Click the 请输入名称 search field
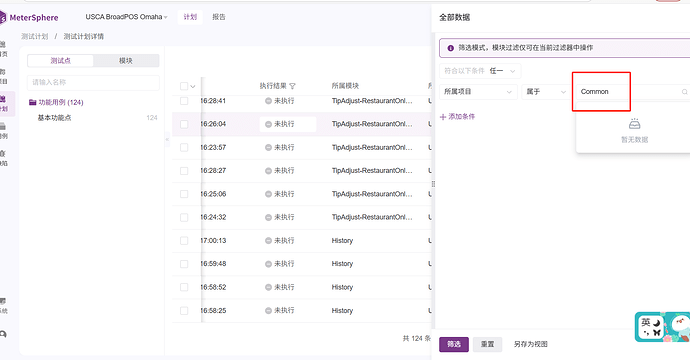Screen dimensions: 690x360 tap(93, 82)
